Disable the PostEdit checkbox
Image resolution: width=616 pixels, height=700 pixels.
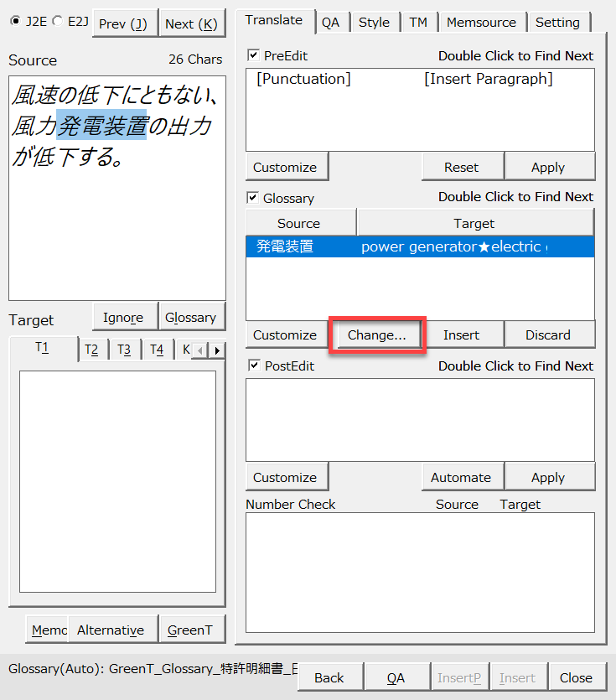(x=254, y=366)
